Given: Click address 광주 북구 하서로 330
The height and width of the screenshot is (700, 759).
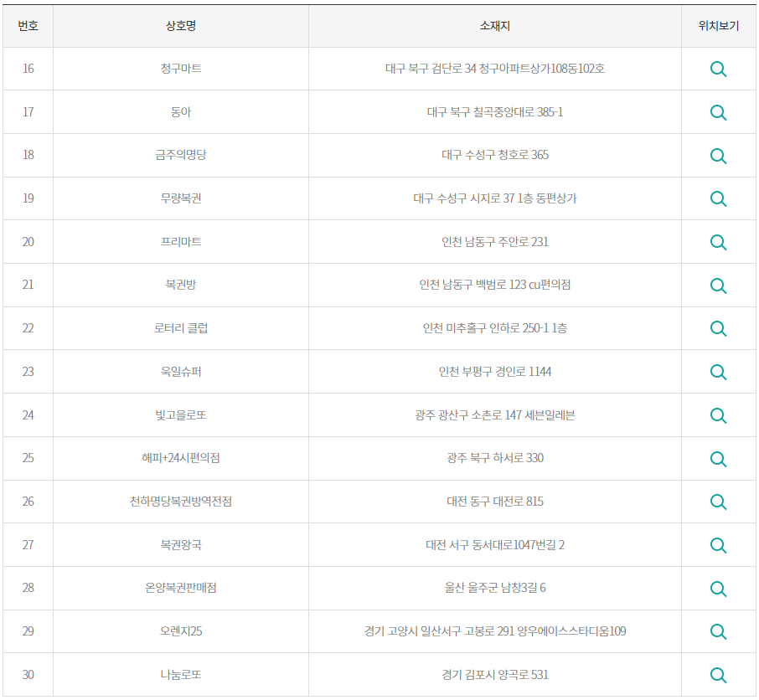Looking at the screenshot, I should (x=495, y=458).
